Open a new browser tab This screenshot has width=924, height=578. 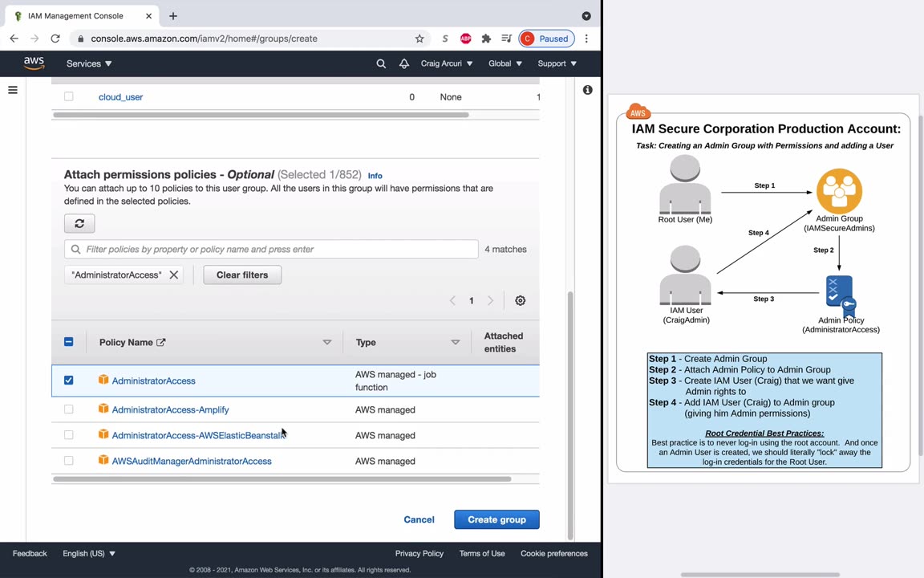172,16
